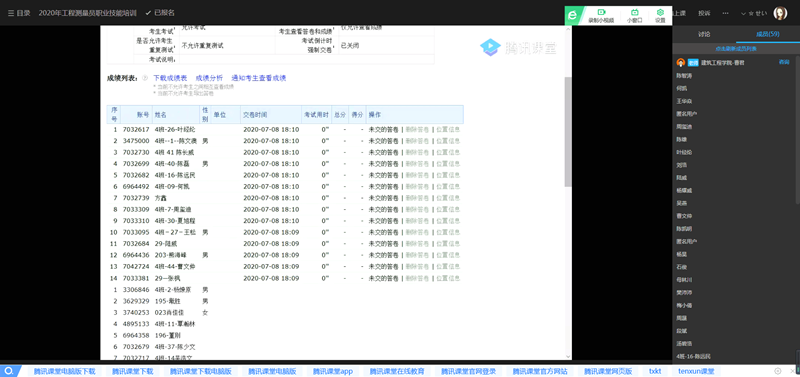The width and height of the screenshot is (800, 377).
Task: Open the 目录 menu icon
Action: [11, 13]
